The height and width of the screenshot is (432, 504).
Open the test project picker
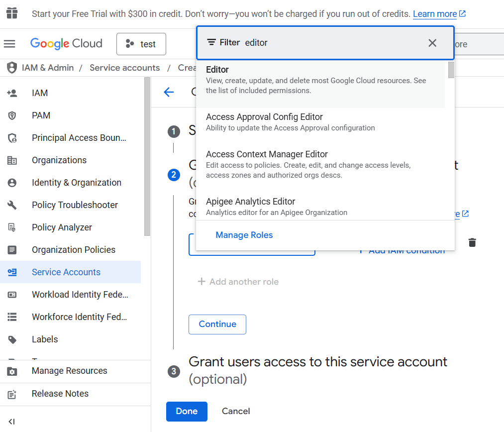coord(141,44)
